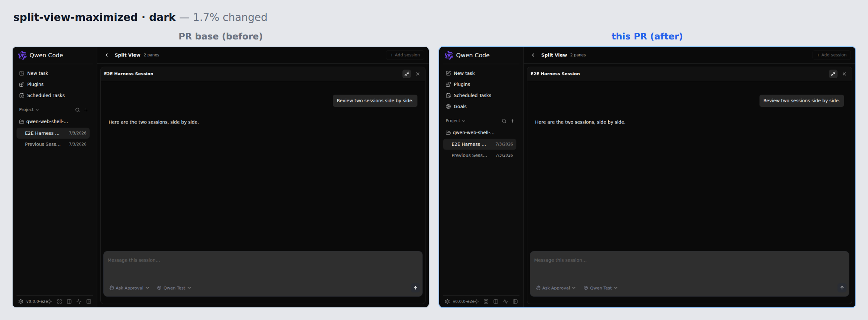
Task: Select Previous Sess... row in the after panel
Action: [480, 156]
